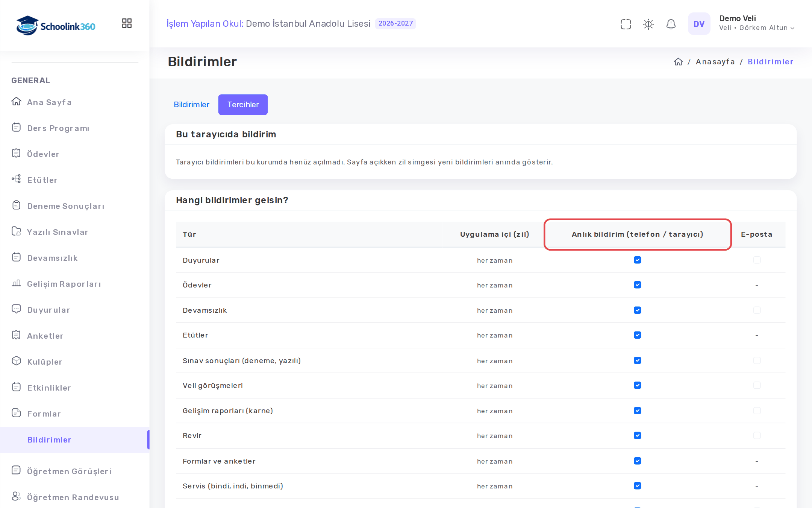Image resolution: width=812 pixels, height=508 pixels.
Task: Open Etkinlikler in the sidebar menu
Action: pos(49,388)
